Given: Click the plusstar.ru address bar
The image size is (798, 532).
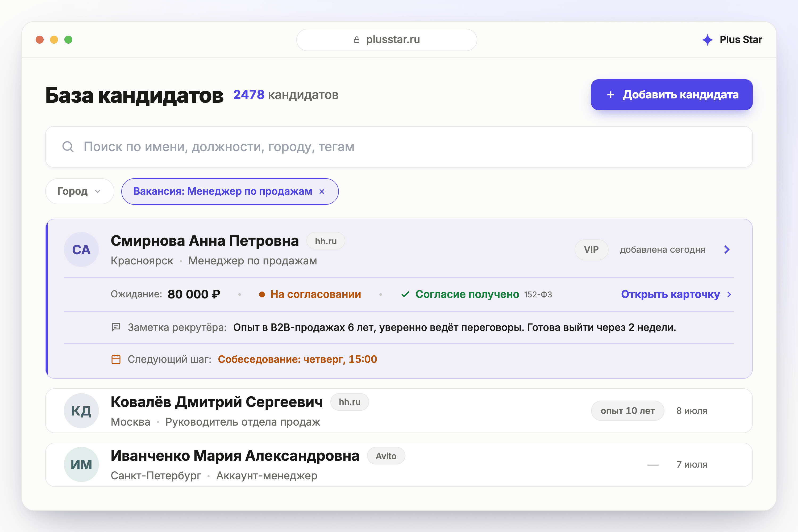Looking at the screenshot, I should 387,40.
